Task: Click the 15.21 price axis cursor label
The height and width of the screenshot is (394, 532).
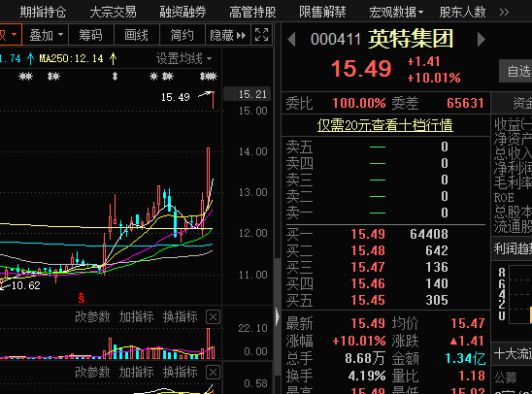Action: 248,94
